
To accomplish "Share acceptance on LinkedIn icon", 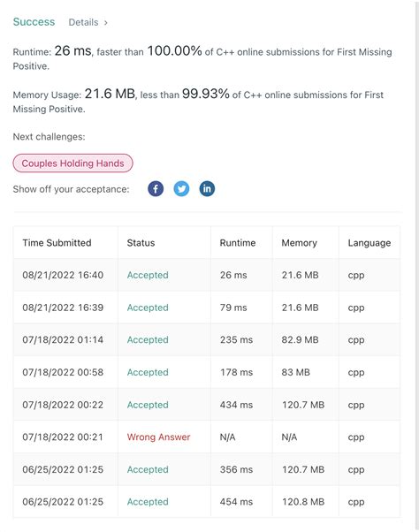I will tap(207, 189).
